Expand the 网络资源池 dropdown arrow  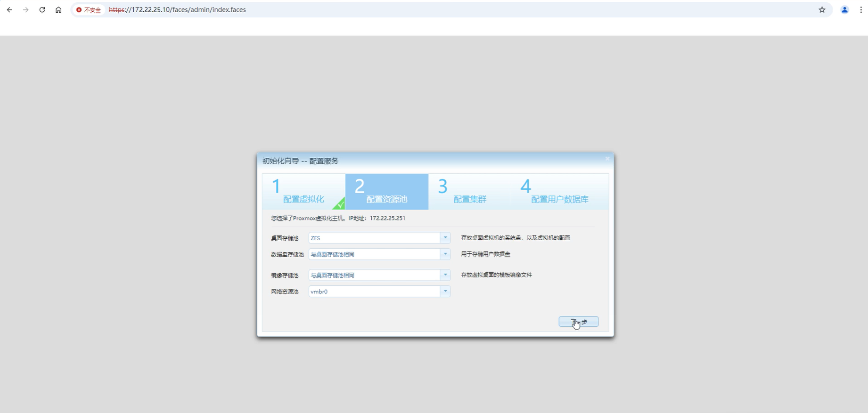[445, 292]
